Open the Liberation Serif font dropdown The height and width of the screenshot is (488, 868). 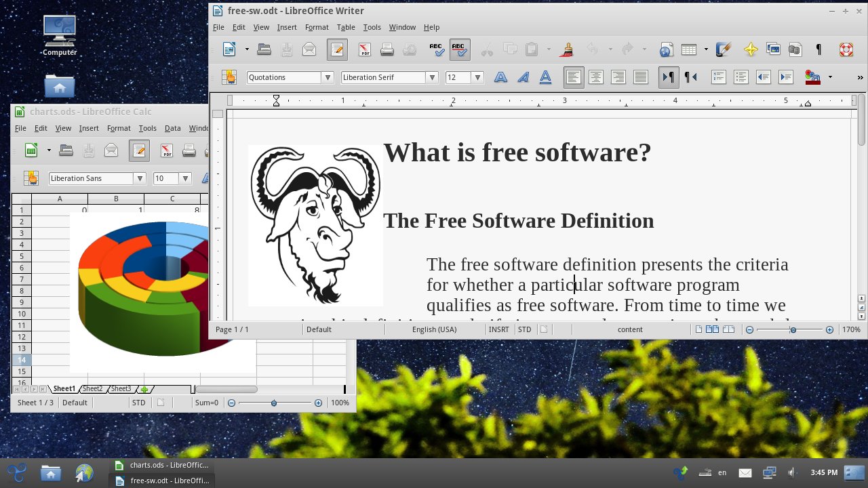pos(432,77)
